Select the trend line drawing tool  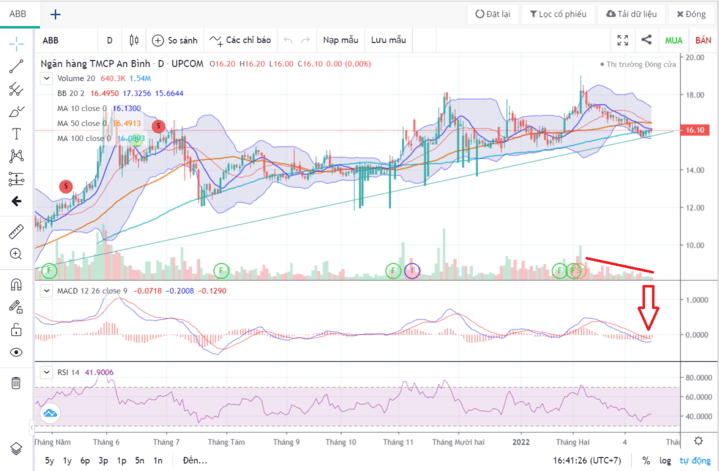pos(16,66)
